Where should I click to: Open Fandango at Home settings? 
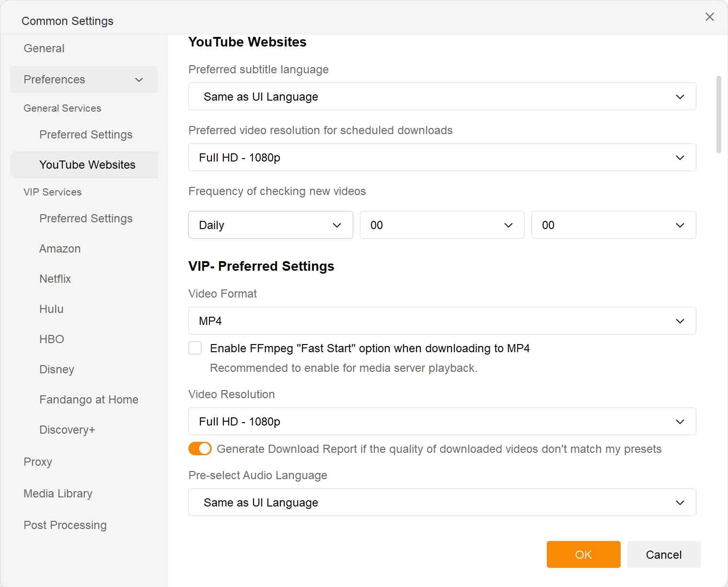[x=89, y=399]
